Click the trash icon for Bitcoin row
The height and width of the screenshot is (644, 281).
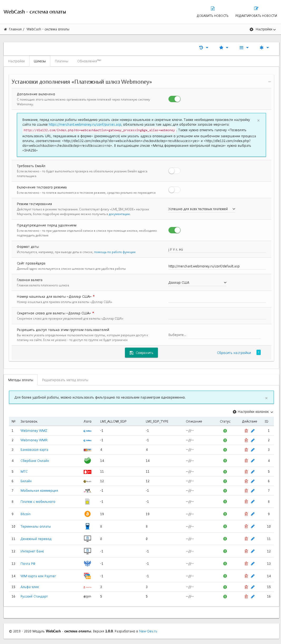click(x=246, y=514)
